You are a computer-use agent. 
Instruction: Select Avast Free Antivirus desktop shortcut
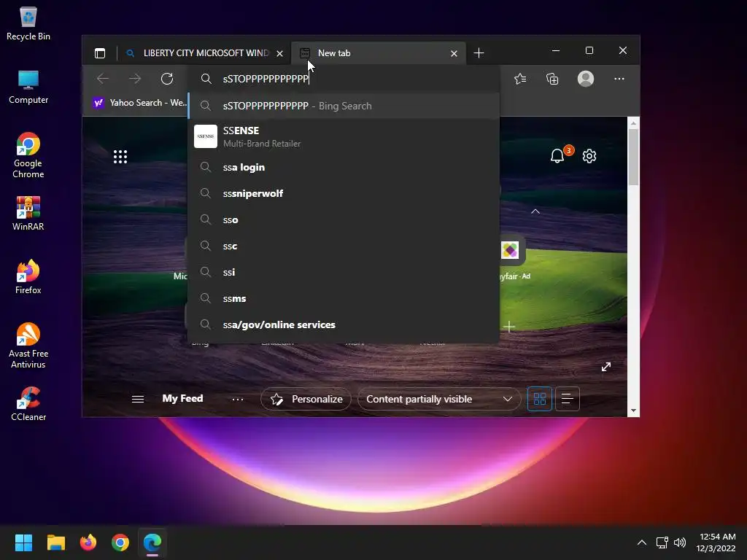pos(28,346)
